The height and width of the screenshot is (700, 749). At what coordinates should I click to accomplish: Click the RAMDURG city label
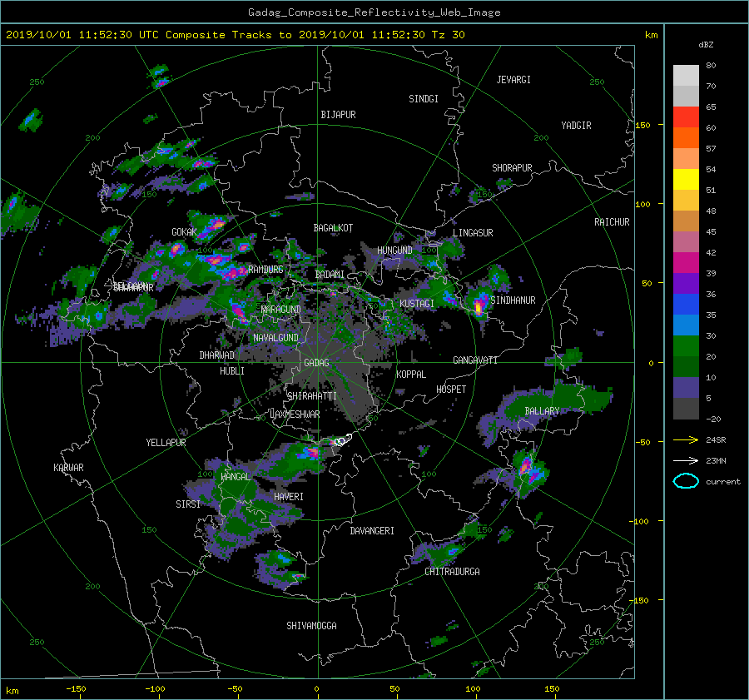(x=265, y=270)
